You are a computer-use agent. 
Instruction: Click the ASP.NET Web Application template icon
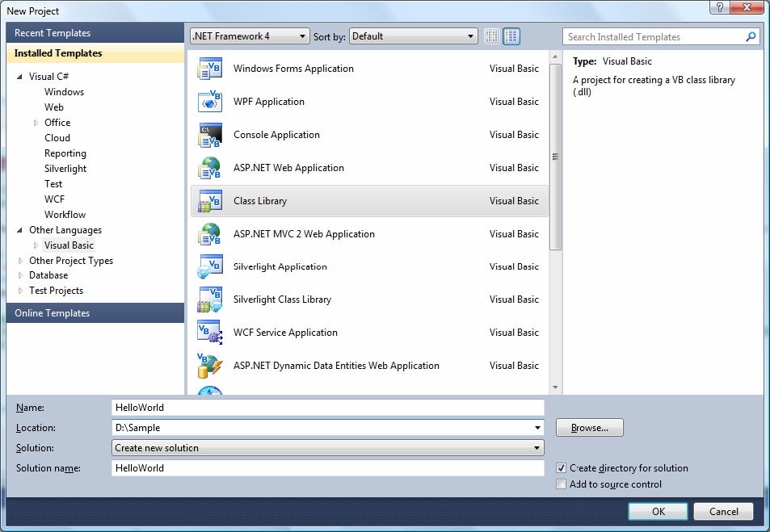[210, 168]
